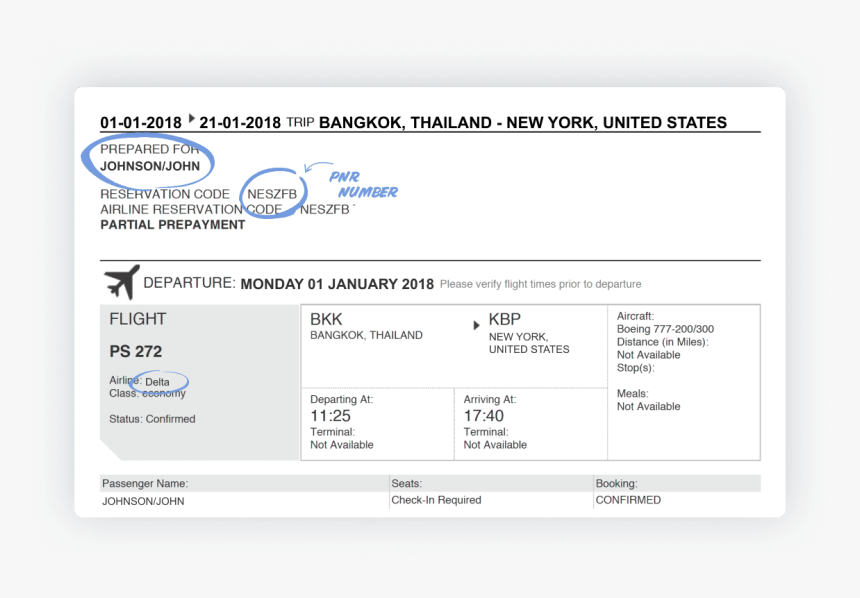Click the aircraft type Boeing 777-200/300
This screenshot has width=860, height=598.
tap(665, 329)
